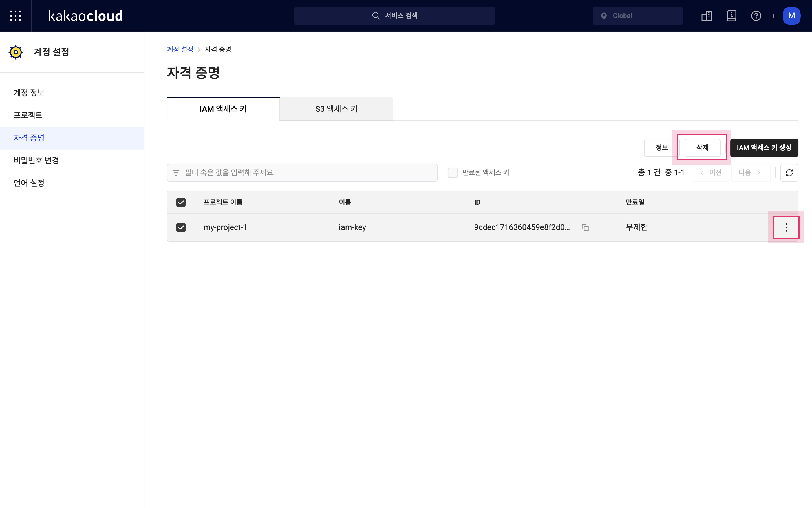This screenshot has height=508, width=812.
Task: Open 언어 설정 in the sidebar
Action: (72, 183)
